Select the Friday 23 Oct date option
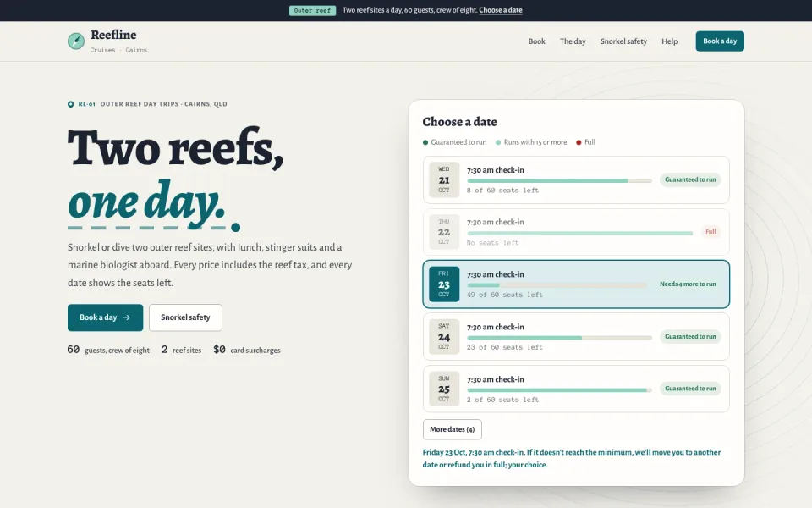 [576, 284]
